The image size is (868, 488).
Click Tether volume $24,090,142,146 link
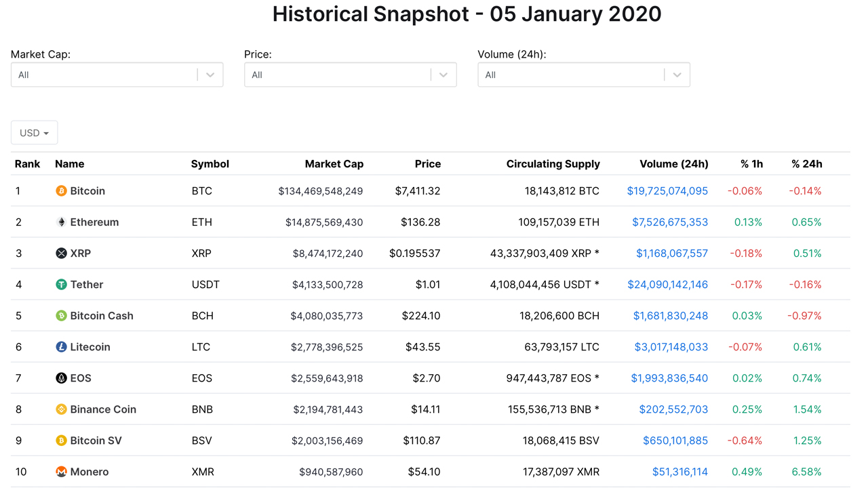pos(668,285)
